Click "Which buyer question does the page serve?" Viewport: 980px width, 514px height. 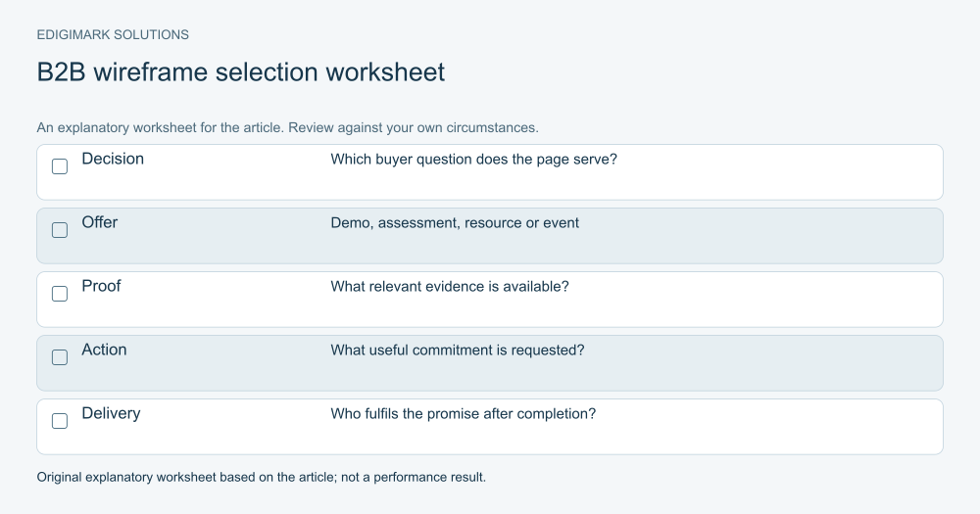pyautogui.click(x=473, y=160)
